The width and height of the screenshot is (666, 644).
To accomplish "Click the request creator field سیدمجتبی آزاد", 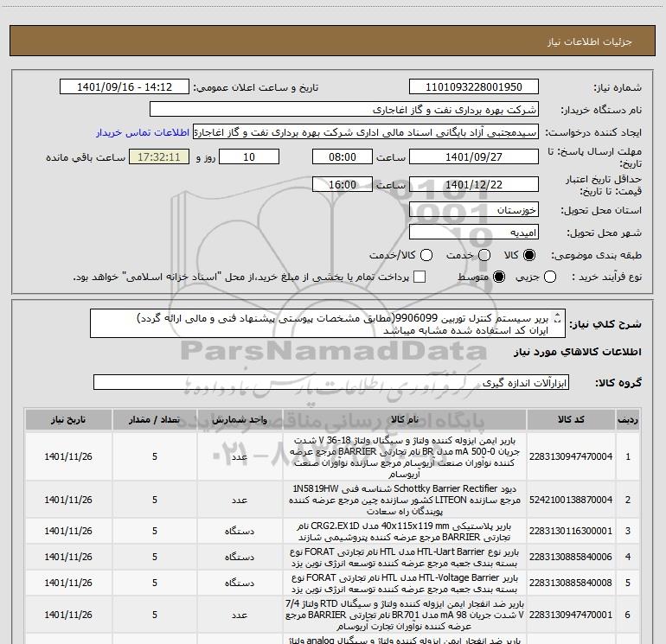I will pos(366,132).
